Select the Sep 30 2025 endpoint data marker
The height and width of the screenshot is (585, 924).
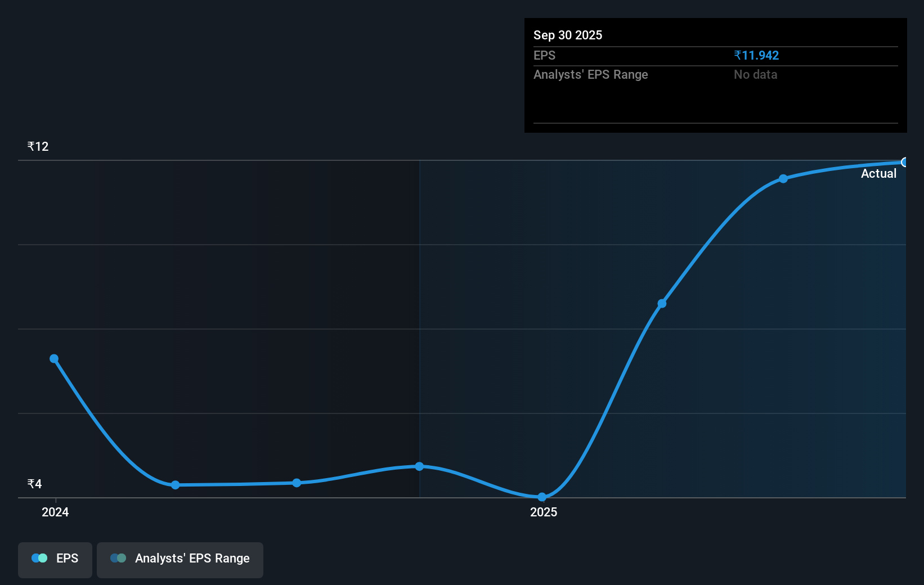coord(904,163)
